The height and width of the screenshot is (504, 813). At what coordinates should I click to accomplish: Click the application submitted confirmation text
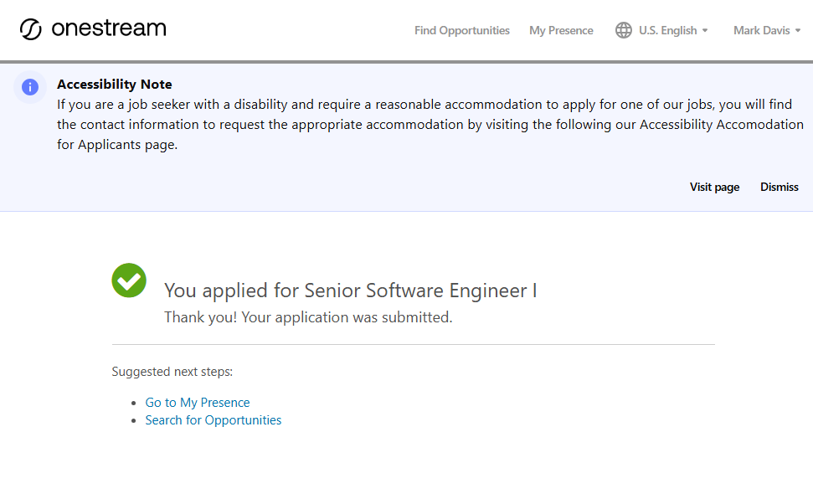click(x=308, y=317)
